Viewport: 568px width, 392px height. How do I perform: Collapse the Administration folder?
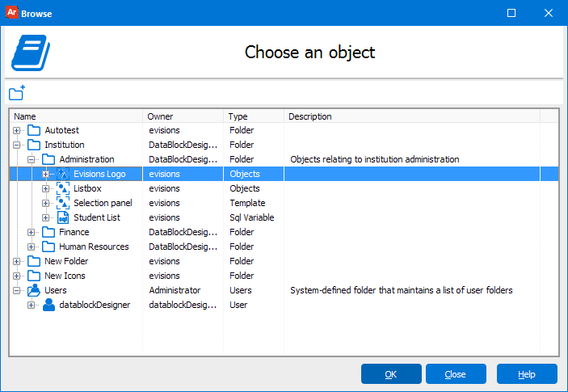pyautogui.click(x=32, y=159)
